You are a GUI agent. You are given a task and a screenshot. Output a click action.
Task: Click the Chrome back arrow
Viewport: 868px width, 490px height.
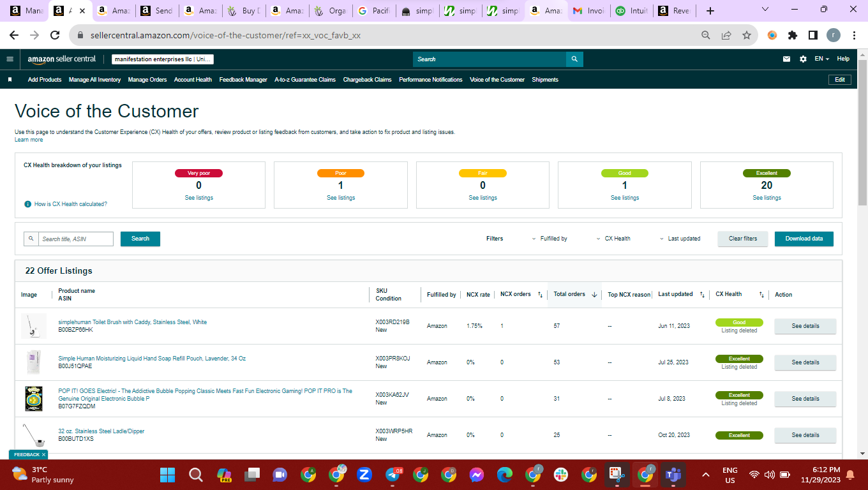14,36
